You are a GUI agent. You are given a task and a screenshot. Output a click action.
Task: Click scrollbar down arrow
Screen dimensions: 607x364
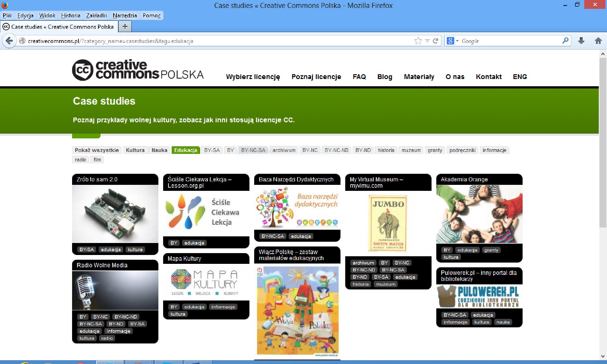[x=603, y=356]
